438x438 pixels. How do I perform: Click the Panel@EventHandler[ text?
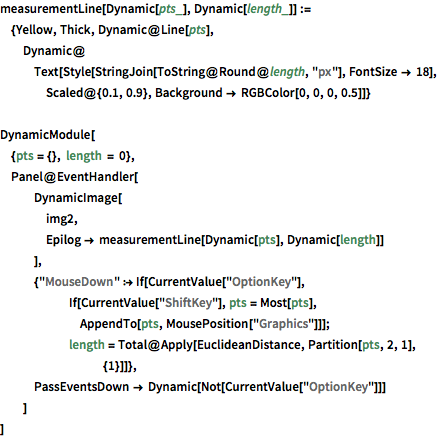(75, 177)
